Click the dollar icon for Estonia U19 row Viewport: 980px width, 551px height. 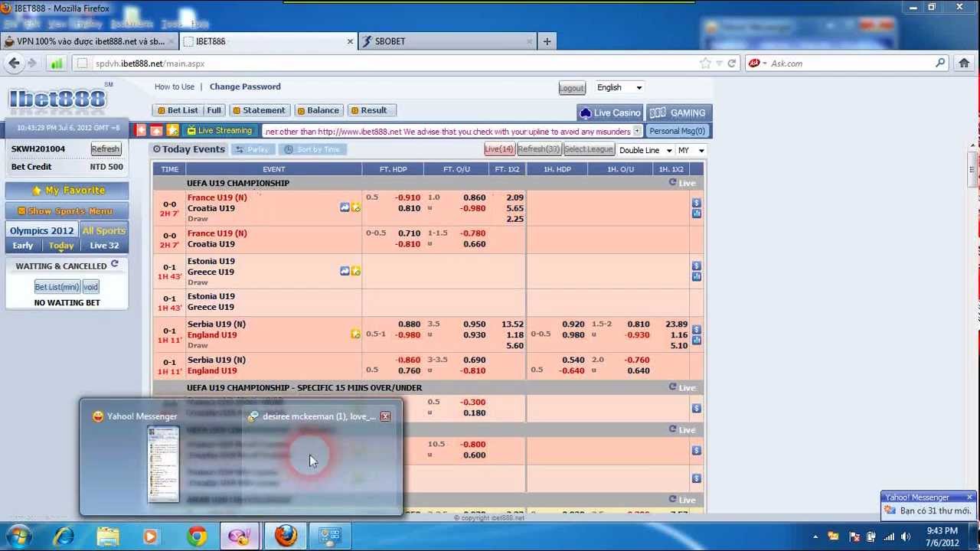pyautogui.click(x=696, y=266)
